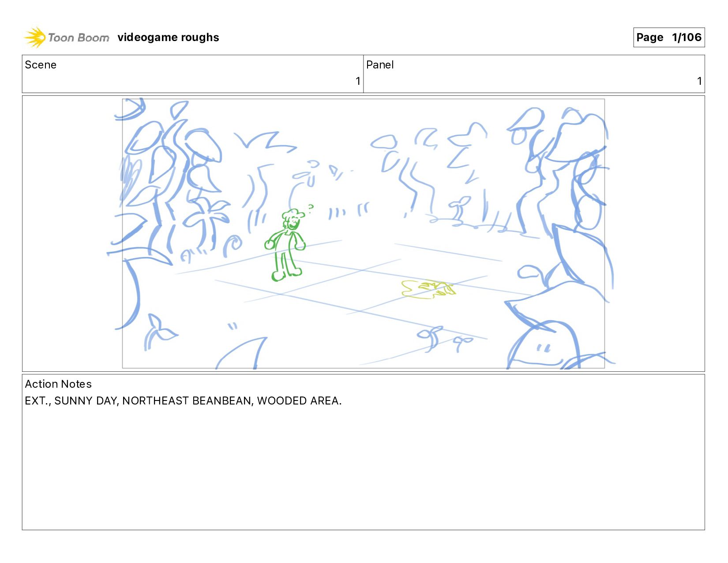Click the empty area of the Action Notes box
Screen dimensions: 728x563
[363, 468]
